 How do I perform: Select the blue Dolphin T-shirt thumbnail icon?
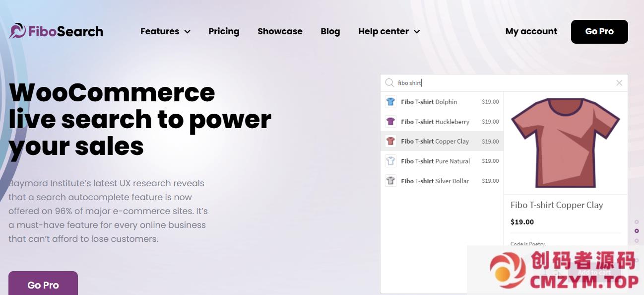[x=390, y=102]
